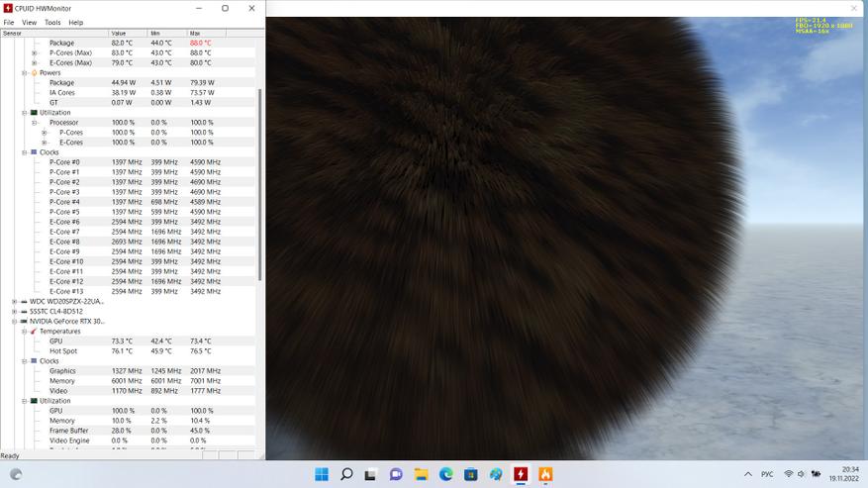Select the Package temperature row

tap(128, 44)
